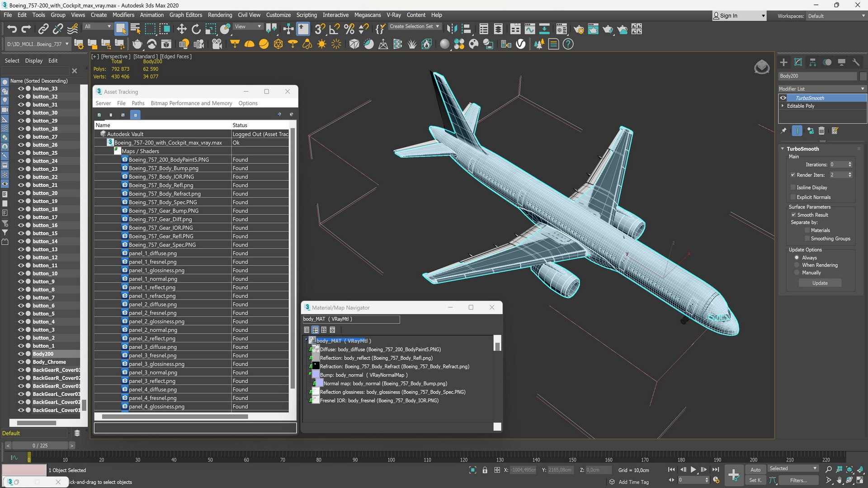The height and width of the screenshot is (488, 868).
Task: Activate the Select Object tool
Action: click(121, 29)
